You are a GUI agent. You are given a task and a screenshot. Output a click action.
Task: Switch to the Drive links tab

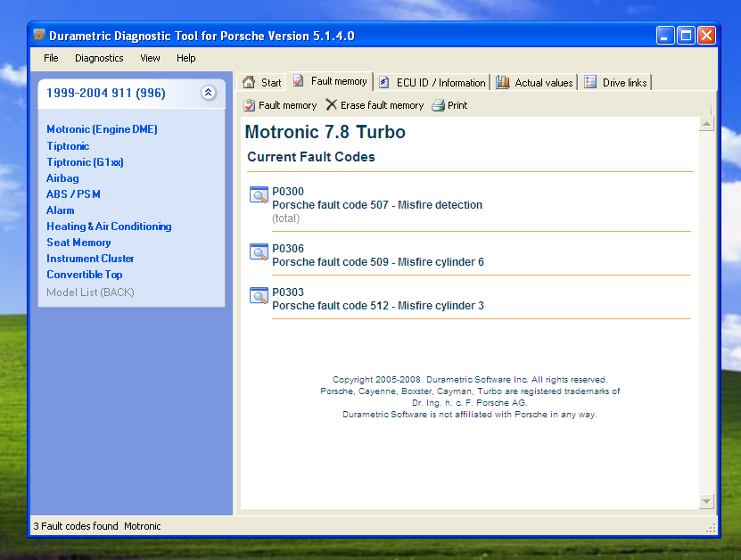pos(616,82)
